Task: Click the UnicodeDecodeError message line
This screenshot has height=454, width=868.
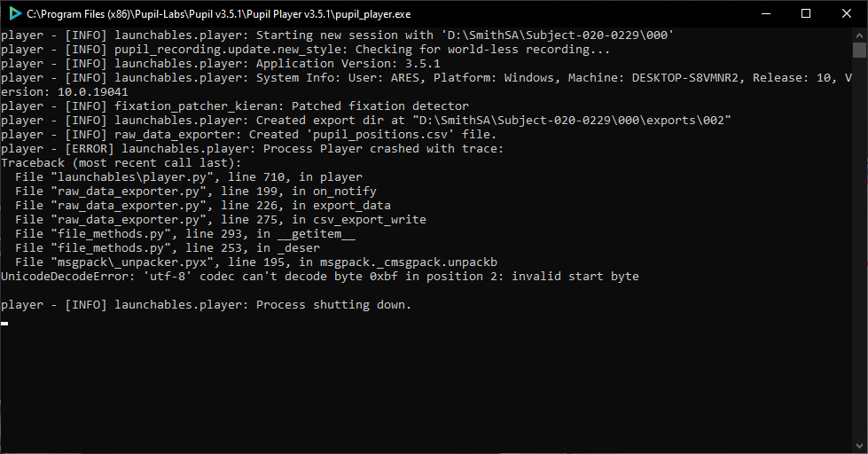Action: [x=320, y=277]
